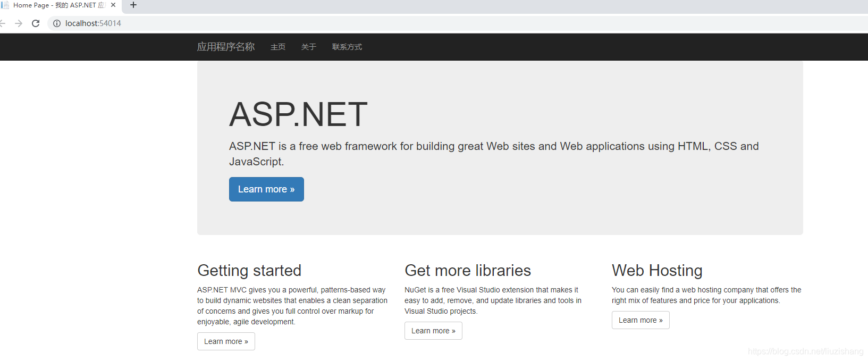This screenshot has width=868, height=361.
Task: Go to the 主页 nav item
Action: click(278, 47)
